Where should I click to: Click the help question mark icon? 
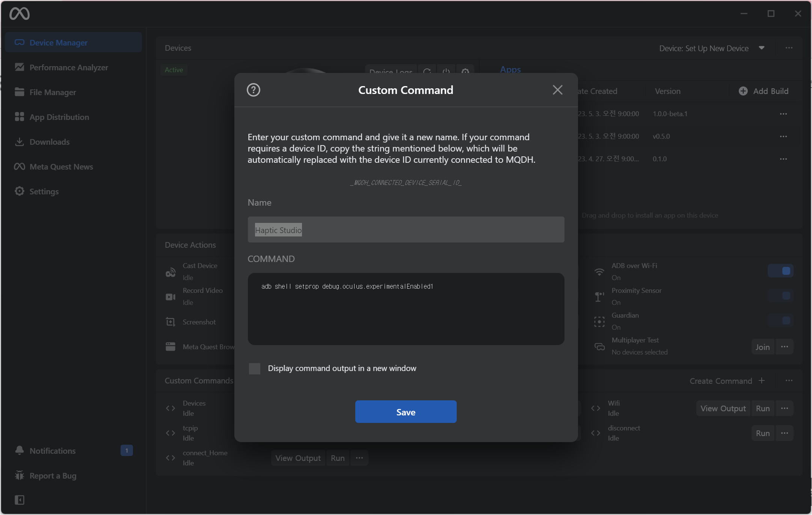[253, 90]
